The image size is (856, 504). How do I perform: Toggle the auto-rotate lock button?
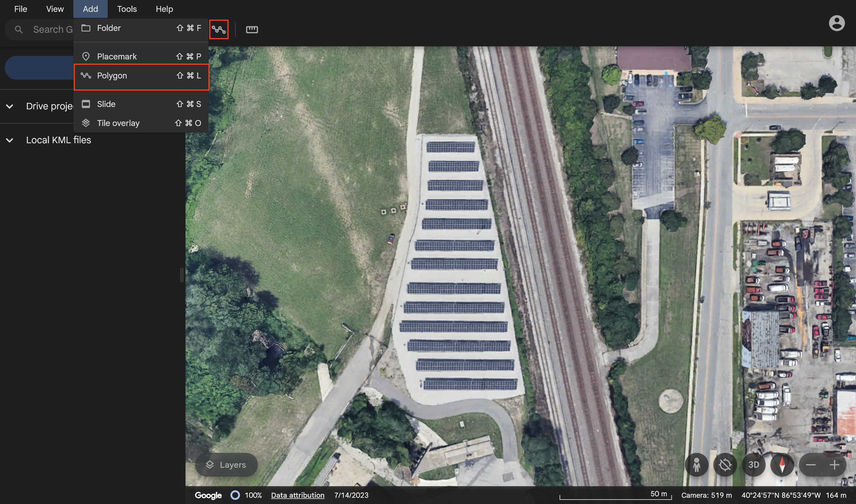(725, 464)
